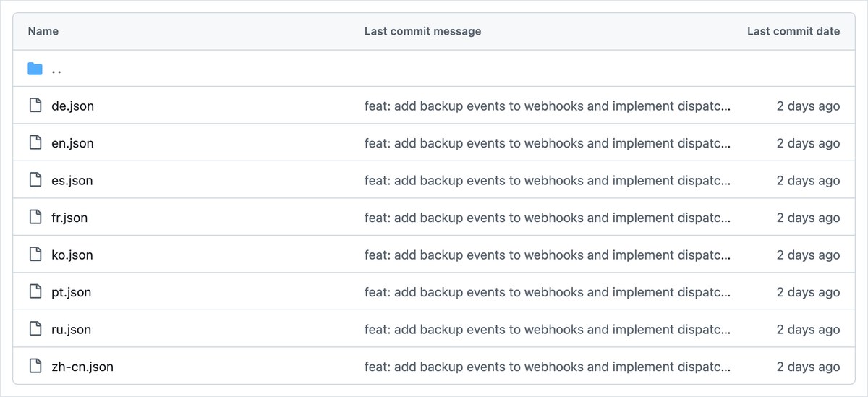View commit message for ko.json
The image size is (868, 397).
548,255
